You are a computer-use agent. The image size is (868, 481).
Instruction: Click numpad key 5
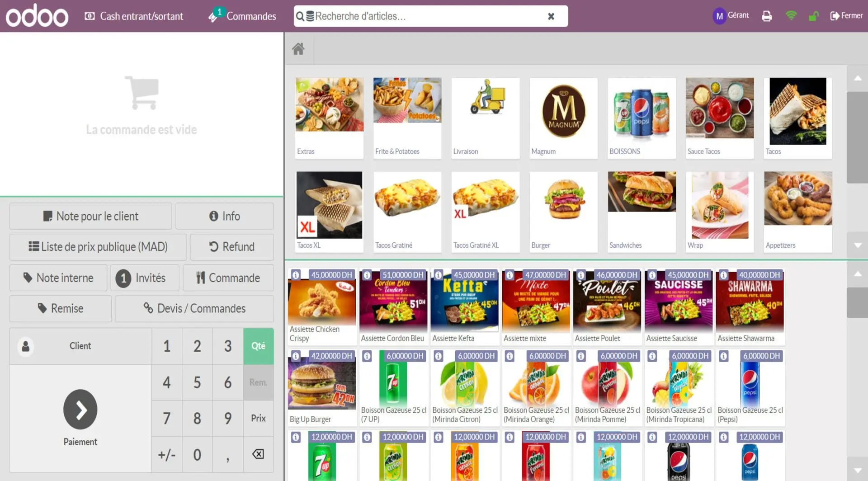click(197, 382)
